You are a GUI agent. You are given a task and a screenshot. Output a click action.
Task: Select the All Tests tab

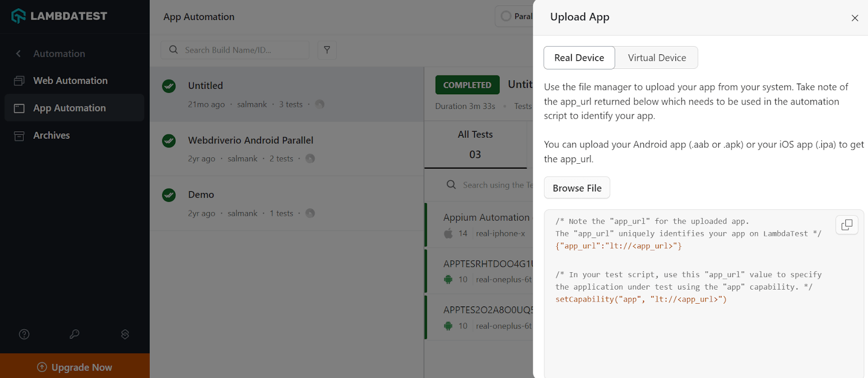tap(475, 144)
